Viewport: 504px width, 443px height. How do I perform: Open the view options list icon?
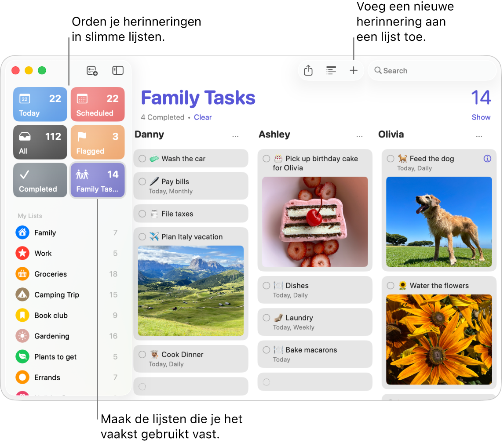click(332, 70)
